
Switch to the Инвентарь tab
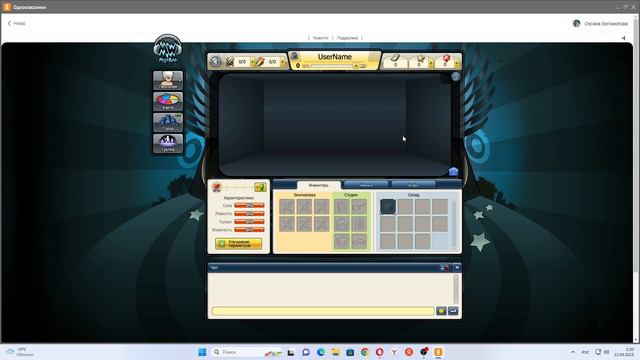(x=318, y=185)
